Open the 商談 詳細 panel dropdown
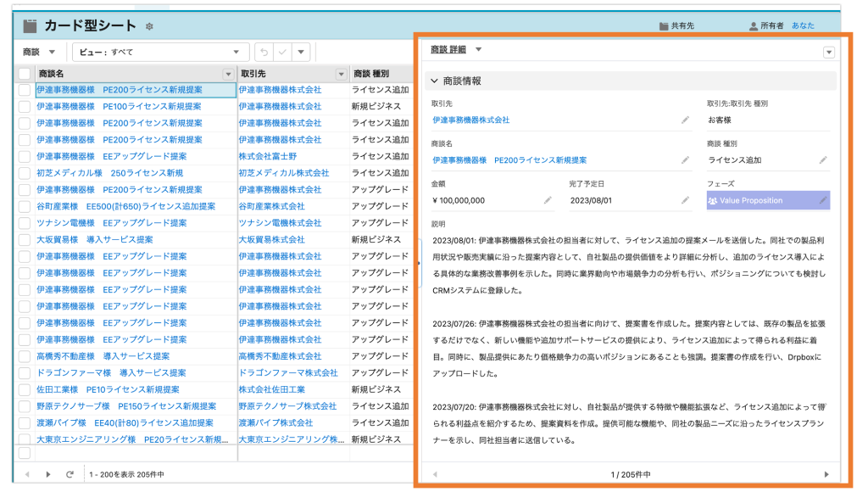The width and height of the screenshot is (868, 503). [478, 49]
